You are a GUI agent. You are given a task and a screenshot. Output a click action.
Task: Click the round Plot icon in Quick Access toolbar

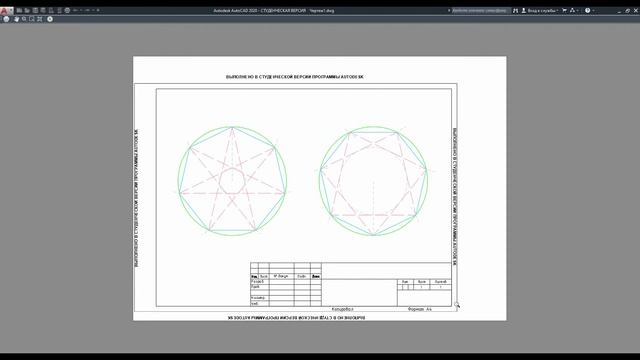[x=67, y=10]
